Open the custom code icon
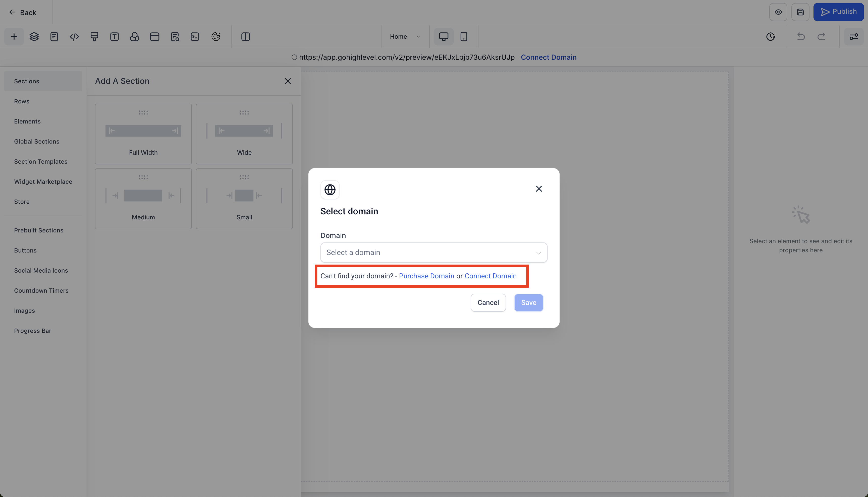 [x=74, y=37]
